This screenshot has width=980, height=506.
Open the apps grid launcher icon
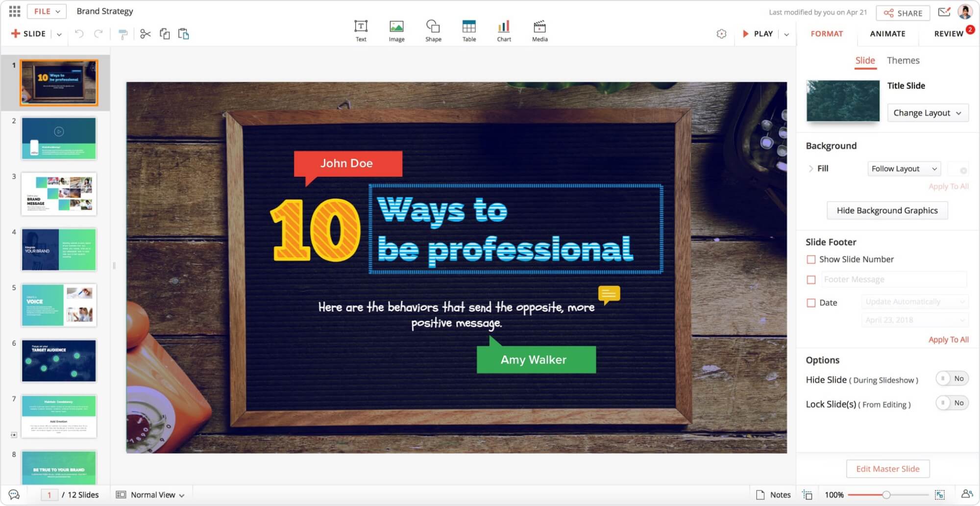[15, 11]
